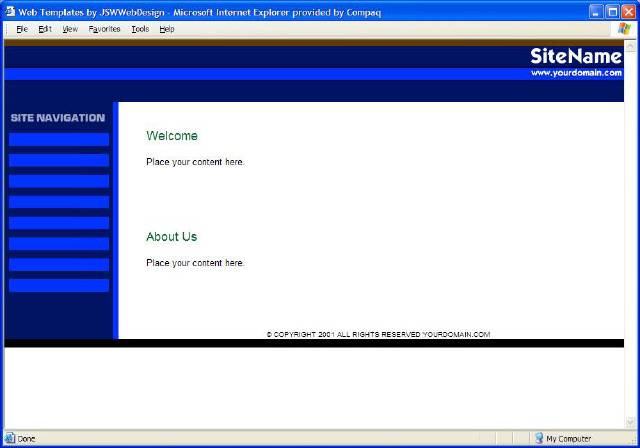Open the Help menu
The image size is (640, 448).
coord(167,29)
